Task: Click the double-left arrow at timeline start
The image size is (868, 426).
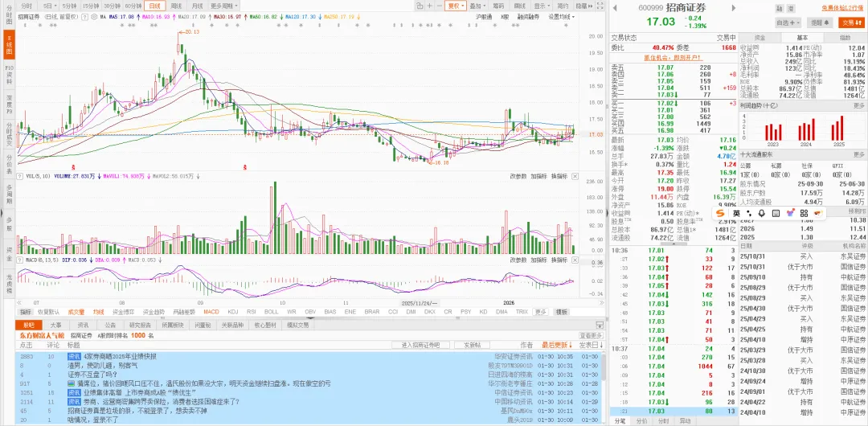Action: tap(18, 302)
